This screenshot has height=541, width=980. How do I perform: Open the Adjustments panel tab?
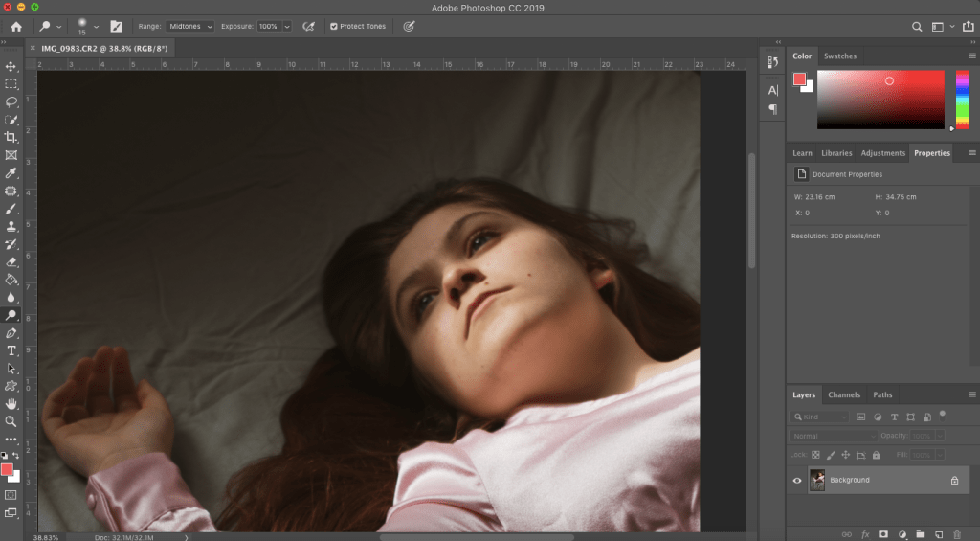tap(881, 153)
